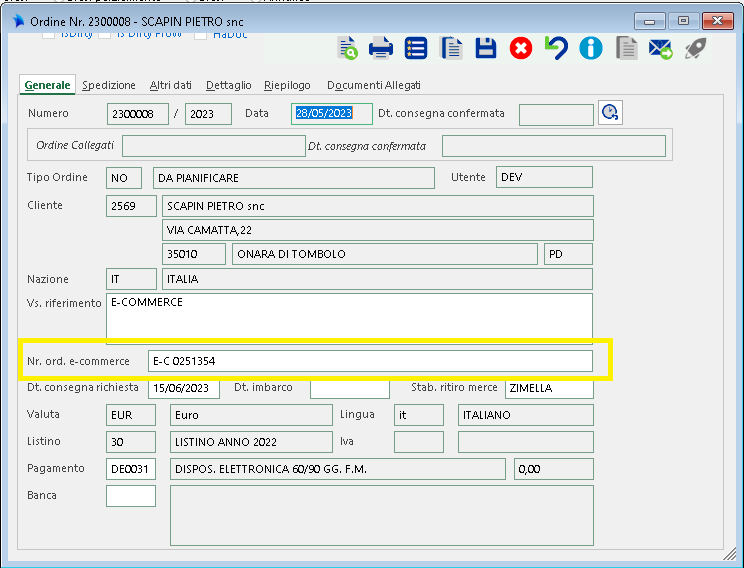Click the currency description field Euro
The height and width of the screenshot is (568, 744).
coord(251,415)
